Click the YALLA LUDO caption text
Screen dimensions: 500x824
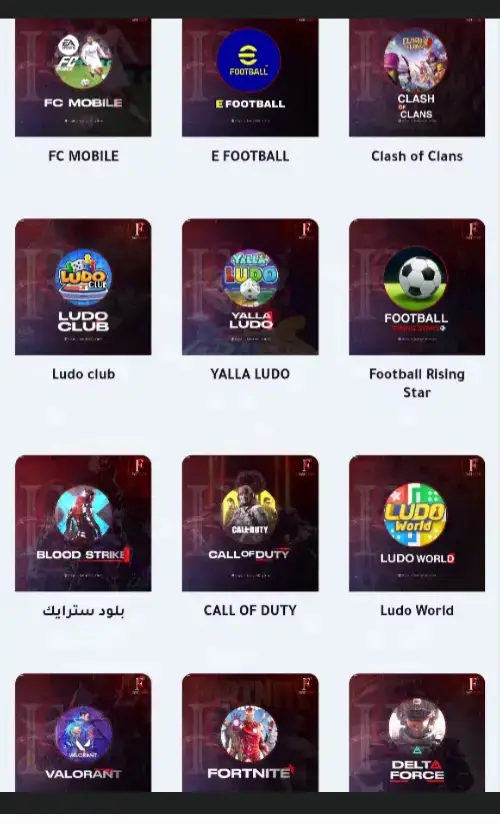coord(250,374)
